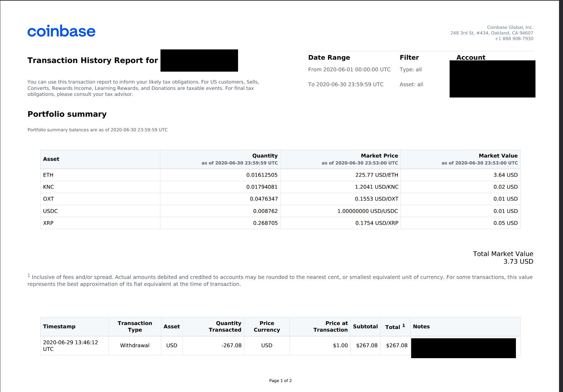Click the 'Asset: all' filter text
Image resolution: width=563 pixels, height=392 pixels.
tap(411, 85)
